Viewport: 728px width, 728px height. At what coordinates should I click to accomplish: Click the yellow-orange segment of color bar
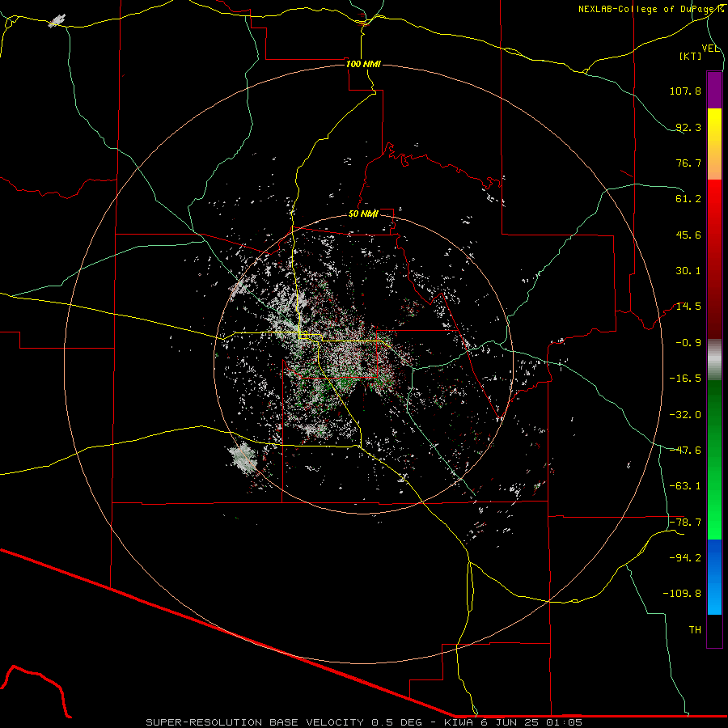click(714, 144)
